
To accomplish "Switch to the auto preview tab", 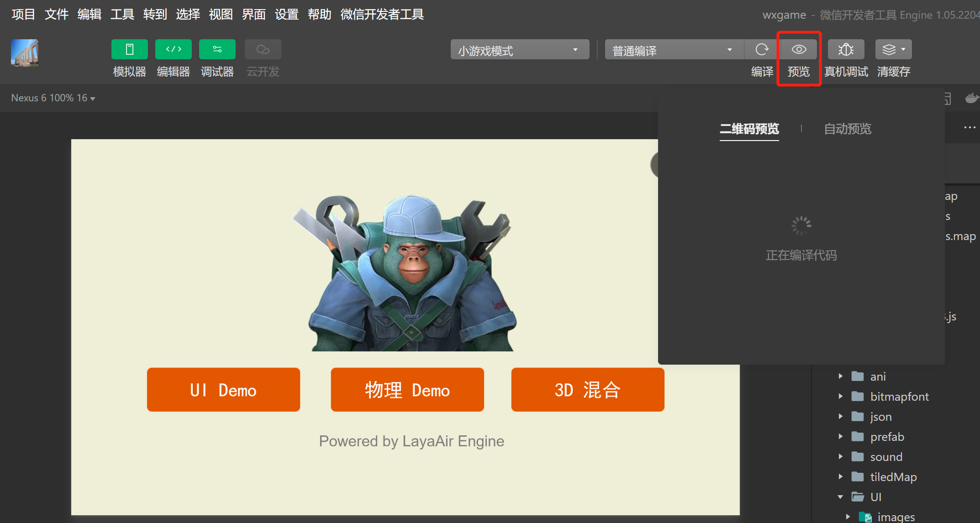I will coord(848,129).
